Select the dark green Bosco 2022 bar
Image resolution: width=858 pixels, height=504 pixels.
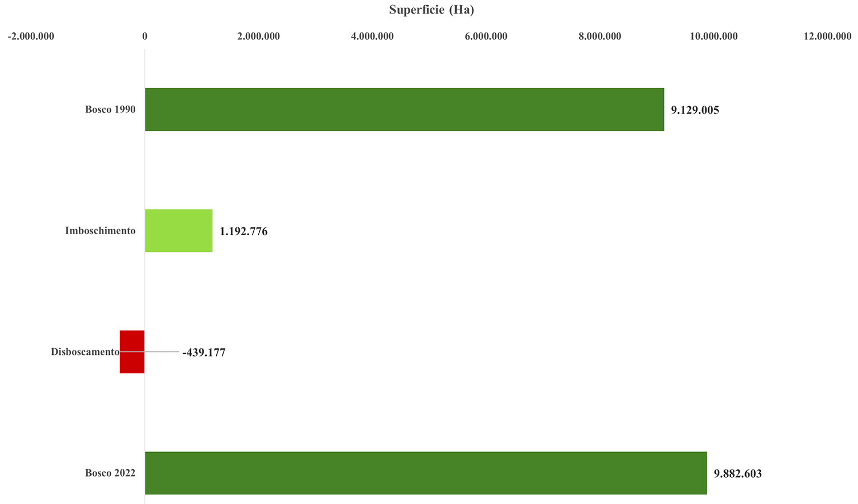[x=425, y=473]
